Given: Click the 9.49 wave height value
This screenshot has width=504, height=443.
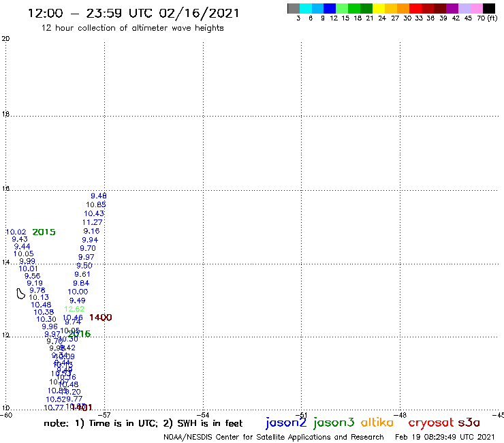Looking at the screenshot, I should click(78, 301).
